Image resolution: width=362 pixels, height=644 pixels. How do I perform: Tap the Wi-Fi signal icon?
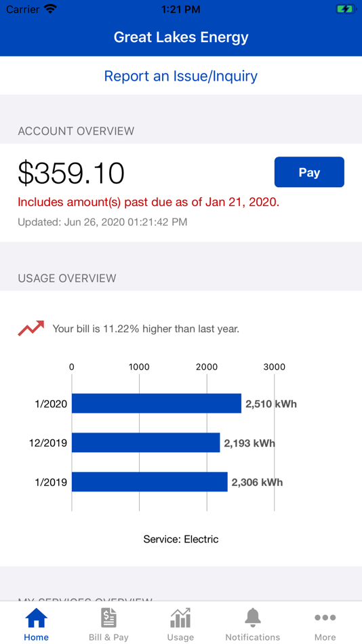(51, 9)
